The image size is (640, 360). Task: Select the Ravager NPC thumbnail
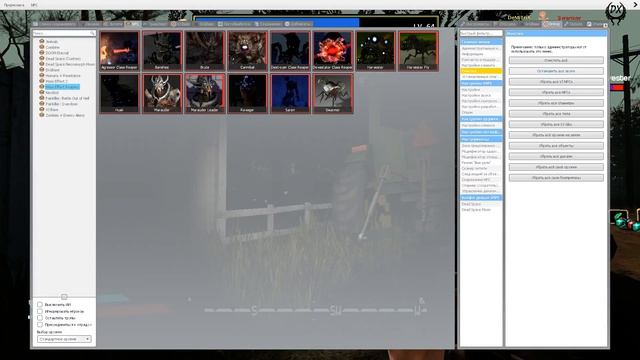pos(247,93)
